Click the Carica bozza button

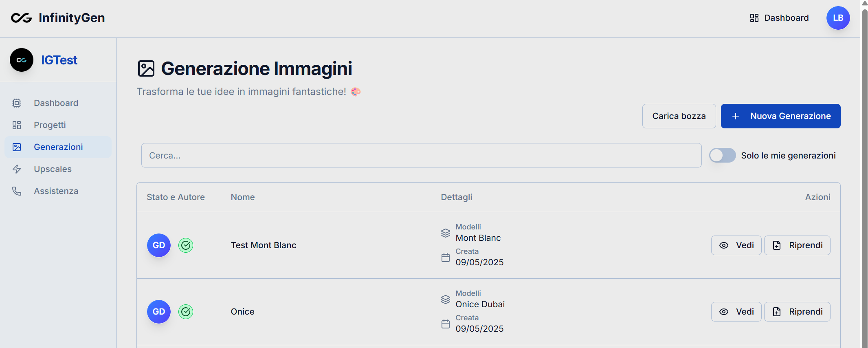[679, 116]
